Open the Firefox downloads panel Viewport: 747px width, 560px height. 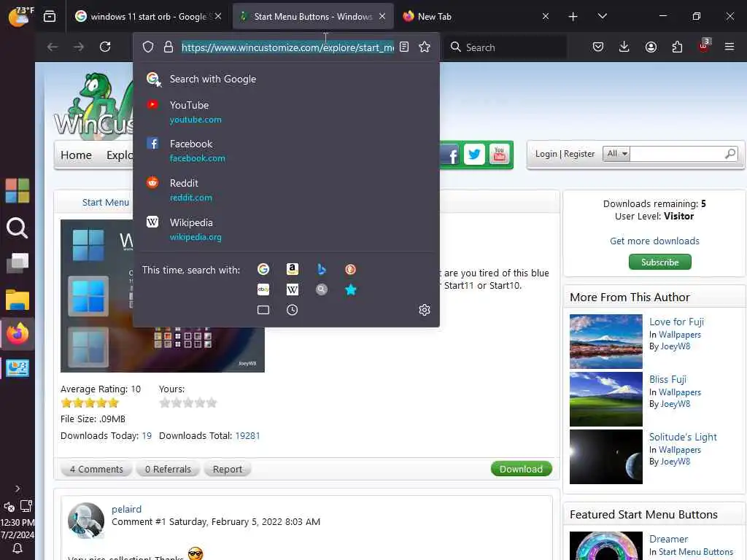624,47
